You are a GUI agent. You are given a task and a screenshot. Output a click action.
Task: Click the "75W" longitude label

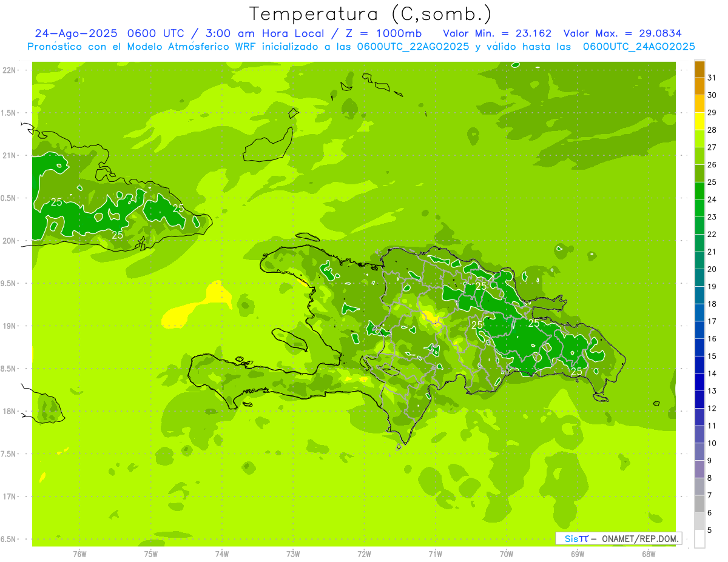[151, 554]
